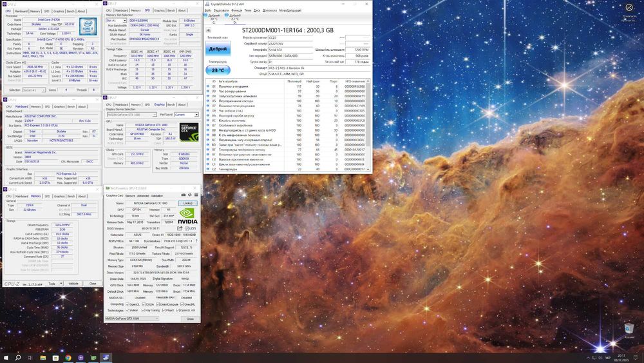Toggle the OpenGL 4.6 checkbox in GPU-Z

[x=178, y=310]
